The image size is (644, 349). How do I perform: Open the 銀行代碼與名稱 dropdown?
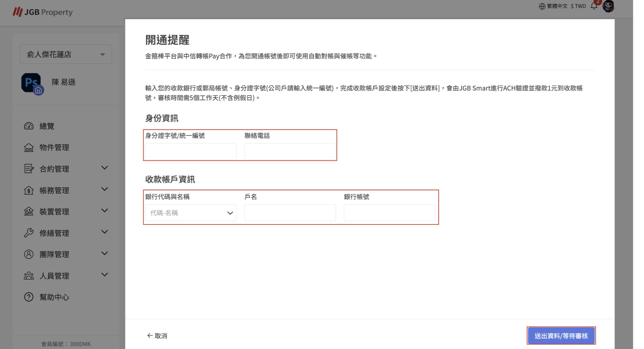coord(191,213)
